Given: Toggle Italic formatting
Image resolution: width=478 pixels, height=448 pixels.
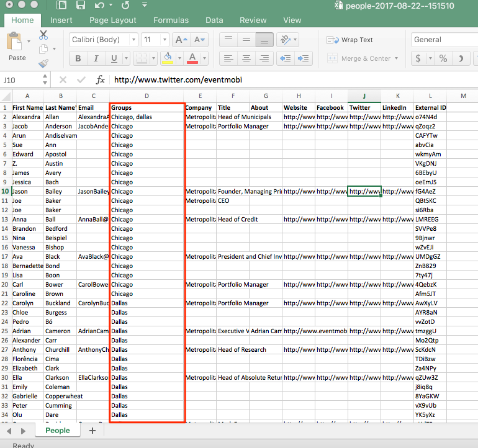Looking at the screenshot, I should [x=96, y=58].
